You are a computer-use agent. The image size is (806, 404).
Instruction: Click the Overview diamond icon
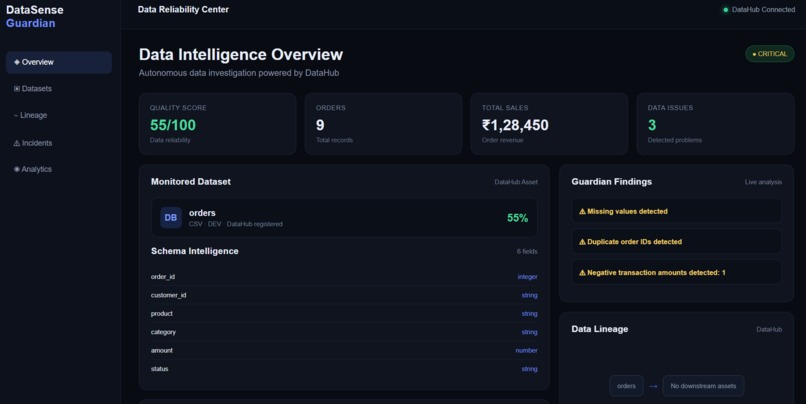17,62
